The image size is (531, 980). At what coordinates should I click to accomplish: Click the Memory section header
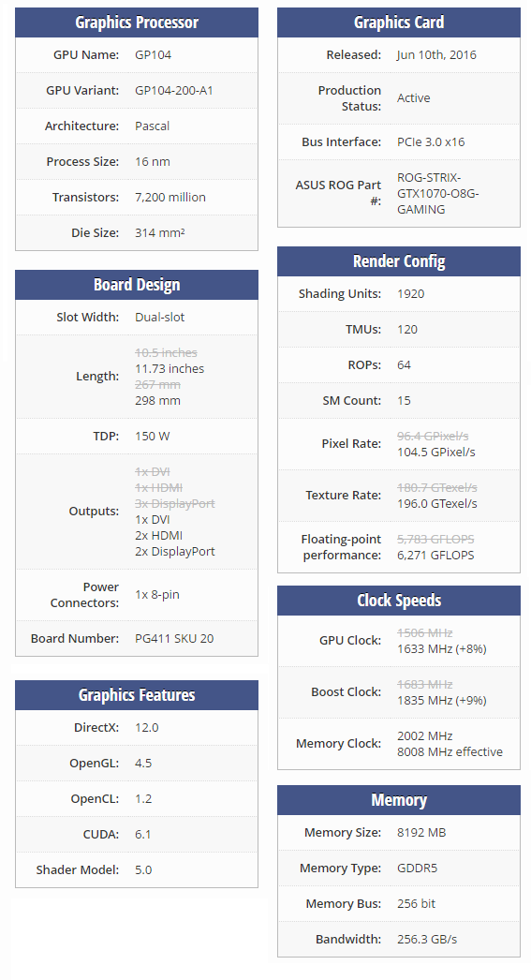[x=399, y=801]
